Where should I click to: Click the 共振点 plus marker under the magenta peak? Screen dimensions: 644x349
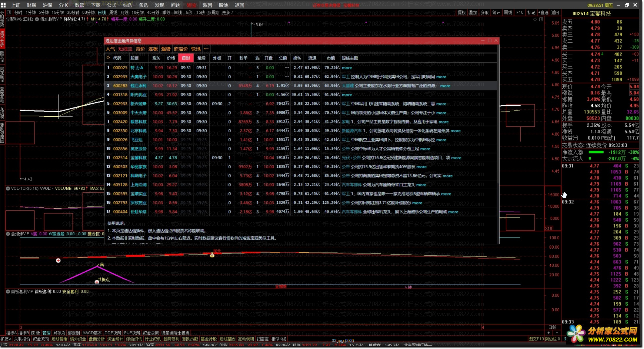(97, 282)
